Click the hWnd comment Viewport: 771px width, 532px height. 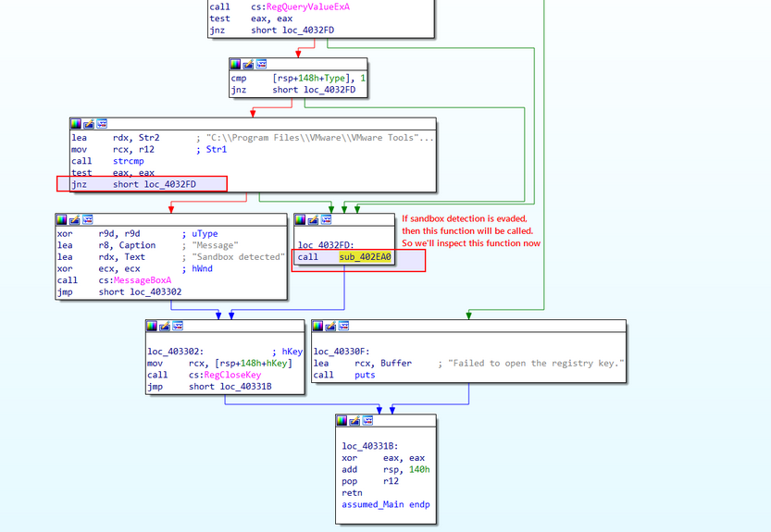(202, 268)
